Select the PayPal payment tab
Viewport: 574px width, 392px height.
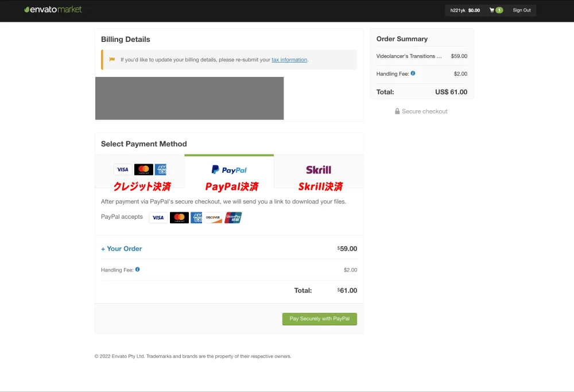point(229,171)
